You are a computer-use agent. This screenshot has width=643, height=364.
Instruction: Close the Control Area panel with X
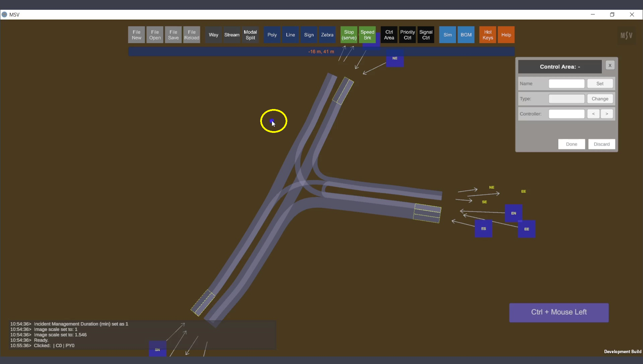(610, 66)
